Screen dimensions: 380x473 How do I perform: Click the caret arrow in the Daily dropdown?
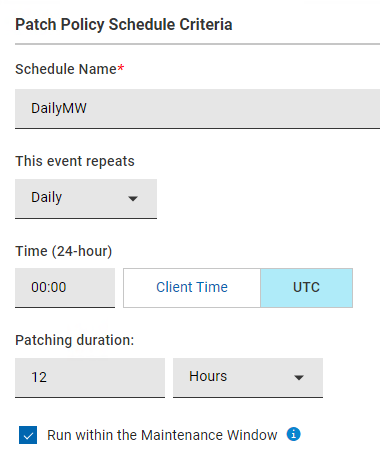point(133,199)
